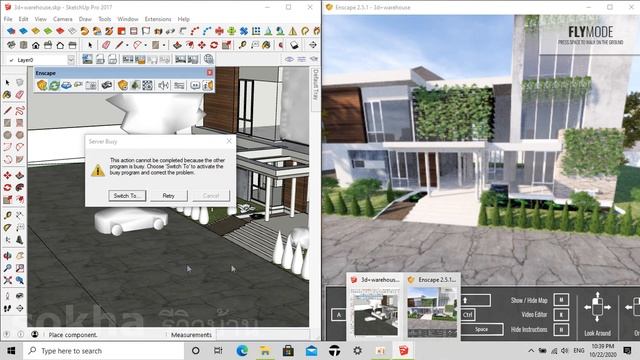Close the floating Enscape toolbar
This screenshot has height=360, width=640.
pyautogui.click(x=209, y=73)
